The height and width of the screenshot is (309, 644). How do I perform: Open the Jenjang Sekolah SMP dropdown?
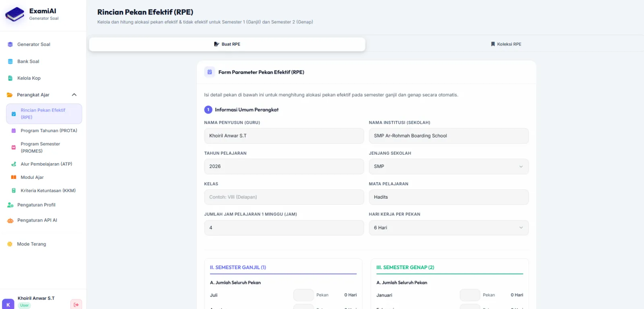click(x=449, y=166)
